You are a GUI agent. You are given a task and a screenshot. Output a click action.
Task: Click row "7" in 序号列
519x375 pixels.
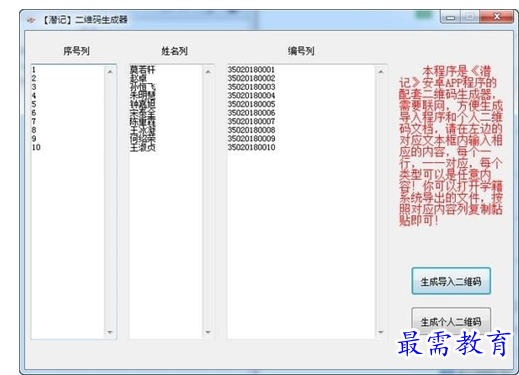click(x=34, y=121)
